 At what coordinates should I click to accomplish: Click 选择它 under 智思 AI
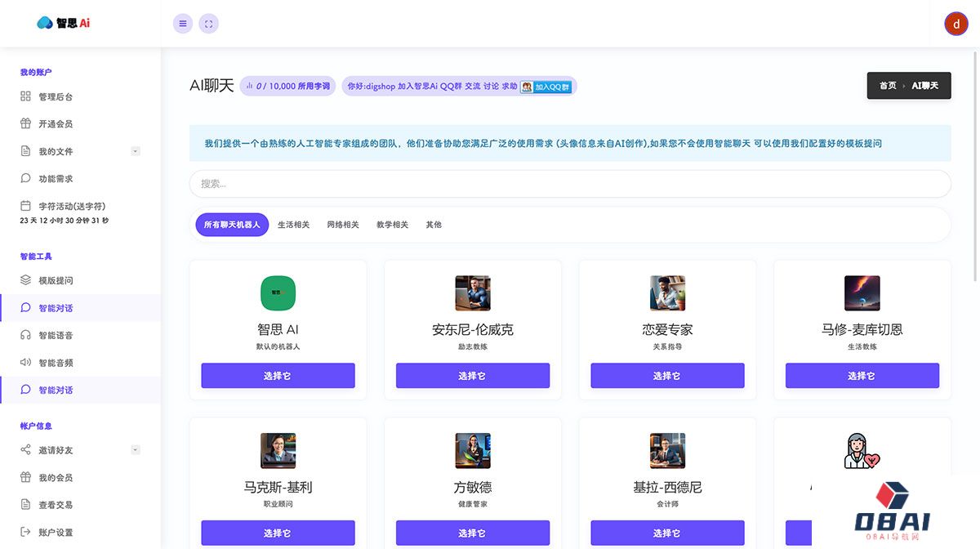click(278, 376)
